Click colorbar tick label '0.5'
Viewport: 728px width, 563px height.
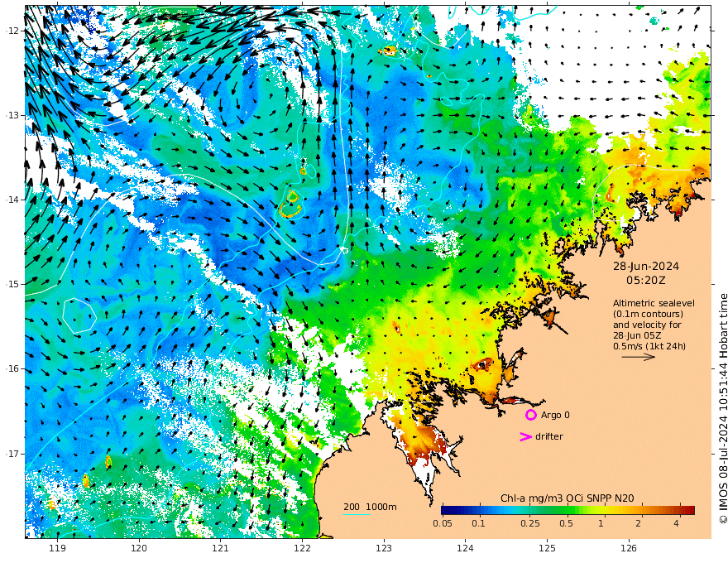566,523
